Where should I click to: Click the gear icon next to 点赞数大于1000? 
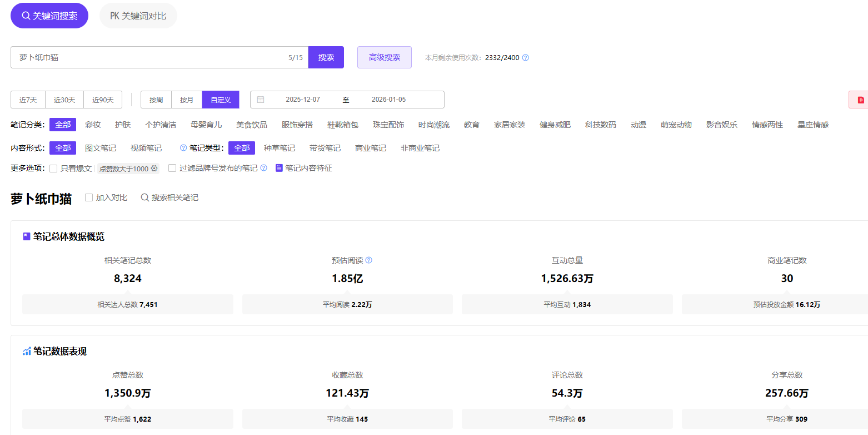click(154, 169)
